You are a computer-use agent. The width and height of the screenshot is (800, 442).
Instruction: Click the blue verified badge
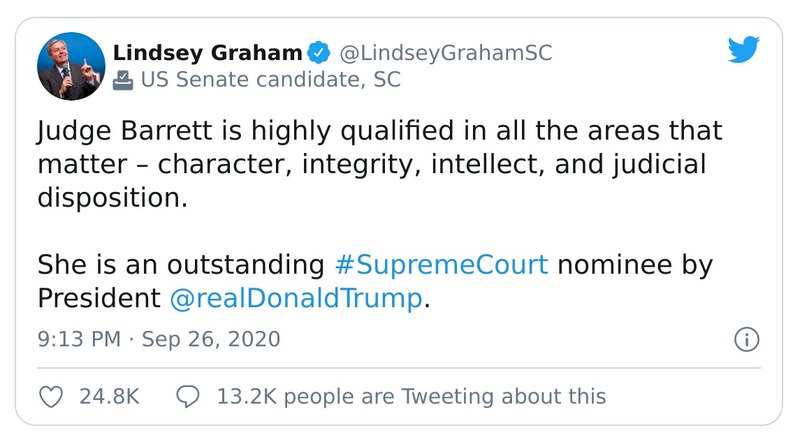(x=319, y=52)
